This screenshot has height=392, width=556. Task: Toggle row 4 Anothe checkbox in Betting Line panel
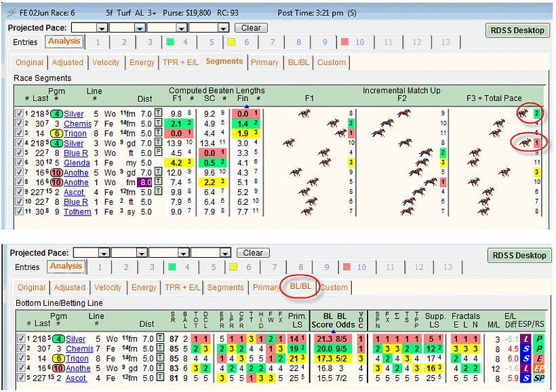click(21, 368)
